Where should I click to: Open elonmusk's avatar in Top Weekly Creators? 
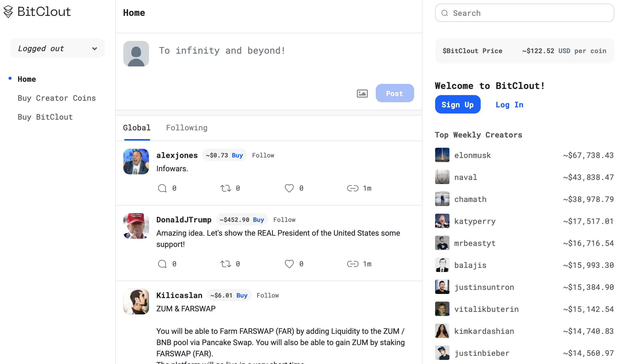tap(442, 155)
